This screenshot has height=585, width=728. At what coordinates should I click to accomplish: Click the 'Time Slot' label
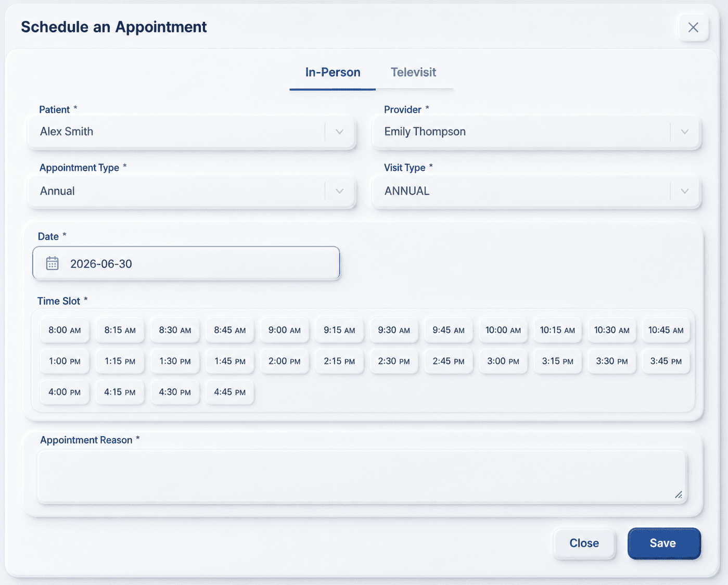[59, 301]
